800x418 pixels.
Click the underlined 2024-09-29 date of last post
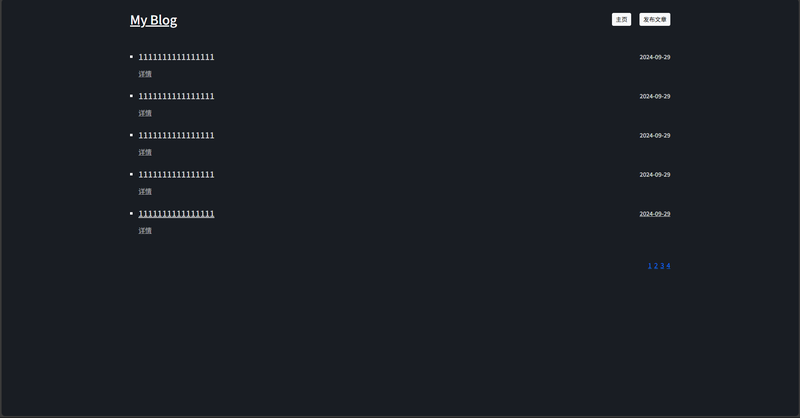[655, 214]
